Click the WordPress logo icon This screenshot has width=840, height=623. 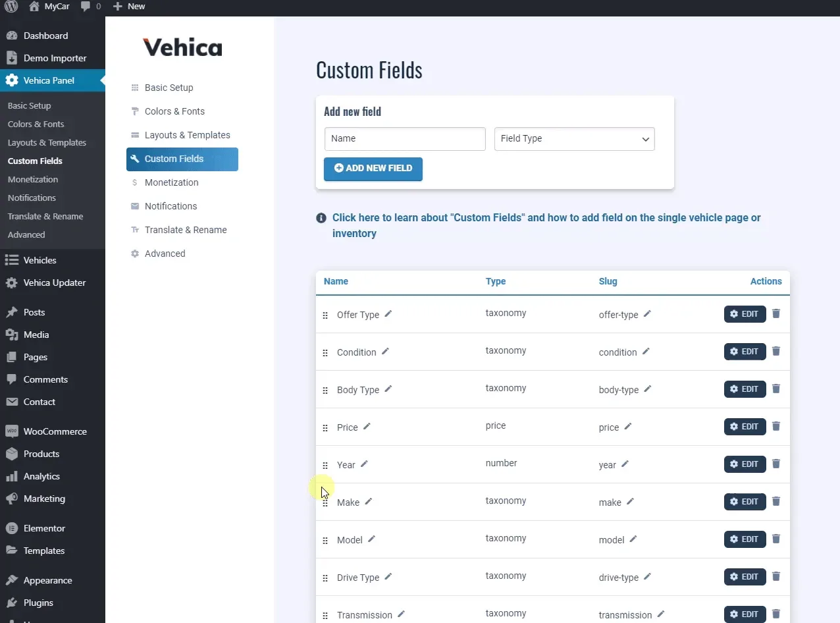(11, 6)
